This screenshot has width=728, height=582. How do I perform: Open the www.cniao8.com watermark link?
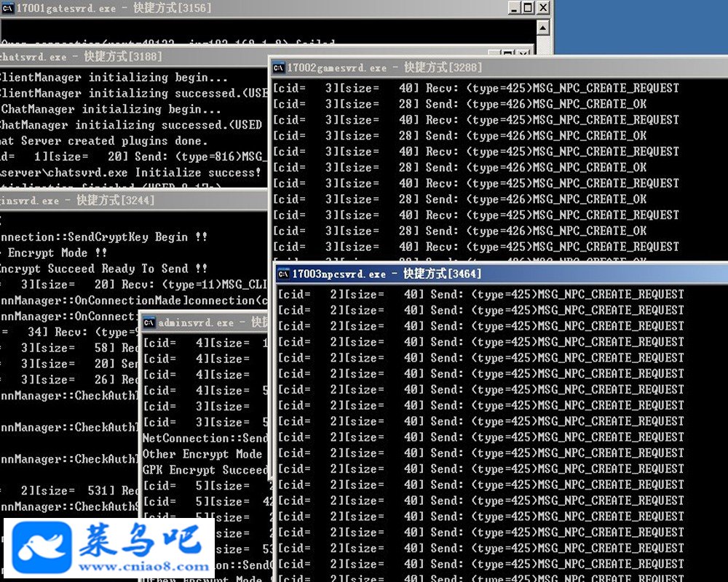pos(143,567)
